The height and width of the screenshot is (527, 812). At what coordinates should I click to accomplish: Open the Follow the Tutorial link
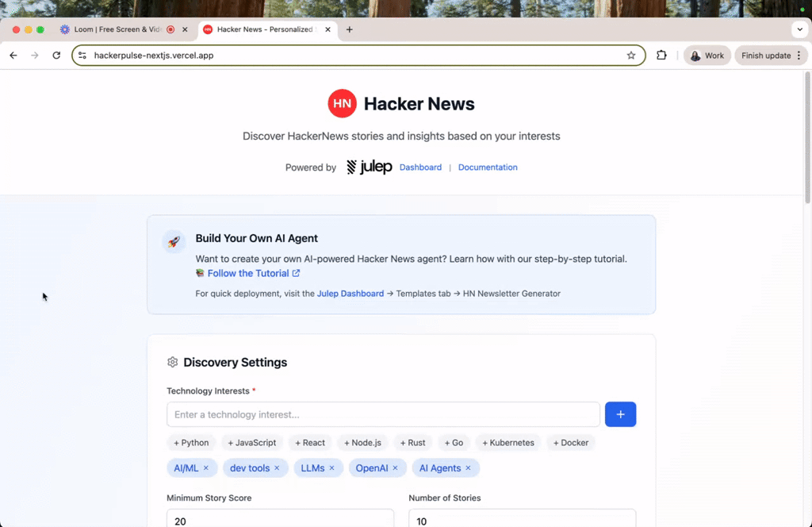[248, 273]
